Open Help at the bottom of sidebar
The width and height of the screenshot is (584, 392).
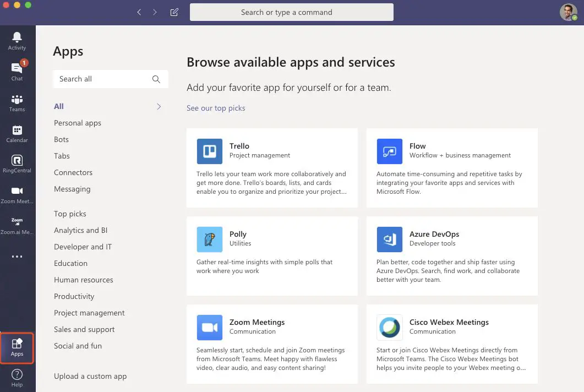17,378
